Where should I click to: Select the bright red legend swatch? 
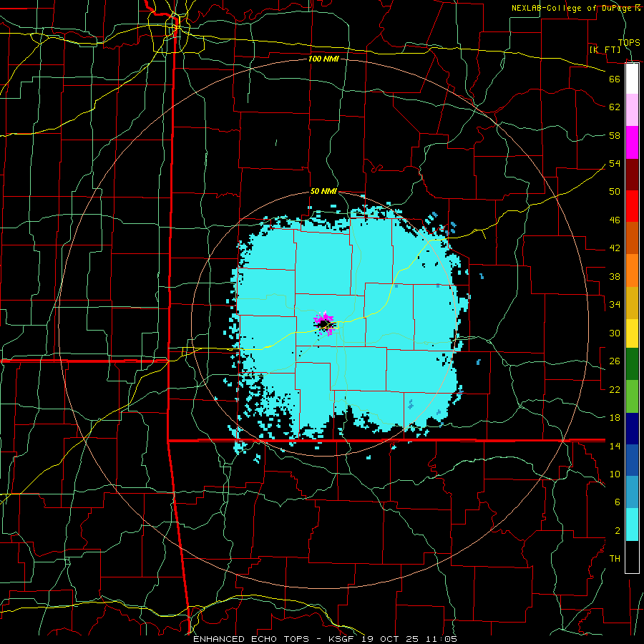pyautogui.click(x=632, y=206)
